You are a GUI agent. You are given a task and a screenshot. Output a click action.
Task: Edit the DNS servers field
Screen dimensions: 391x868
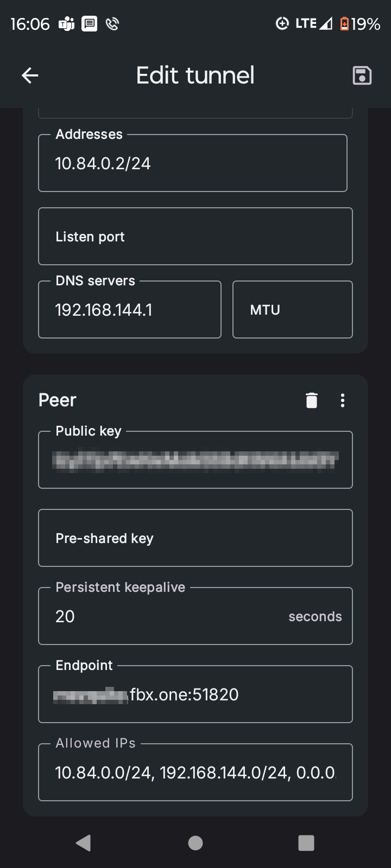(x=130, y=309)
